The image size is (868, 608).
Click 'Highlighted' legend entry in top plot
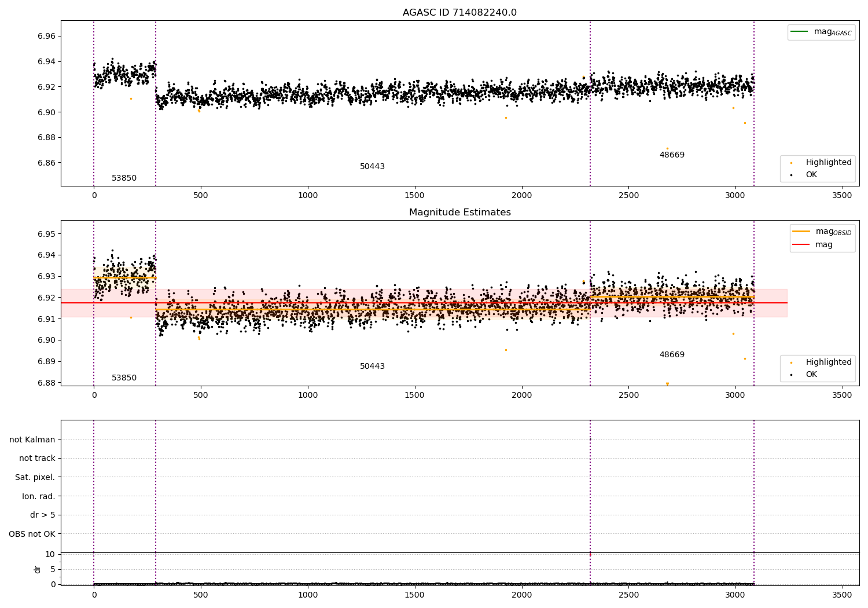(829, 162)
